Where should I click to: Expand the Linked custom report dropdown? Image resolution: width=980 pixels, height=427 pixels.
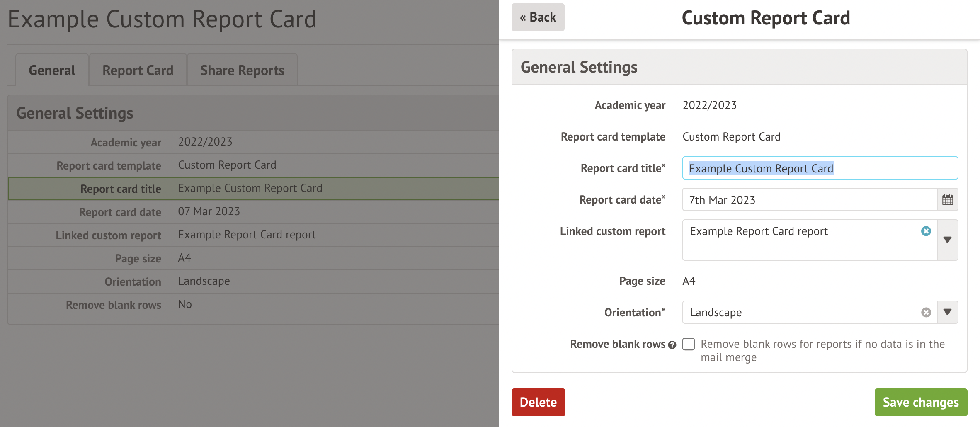tap(947, 240)
